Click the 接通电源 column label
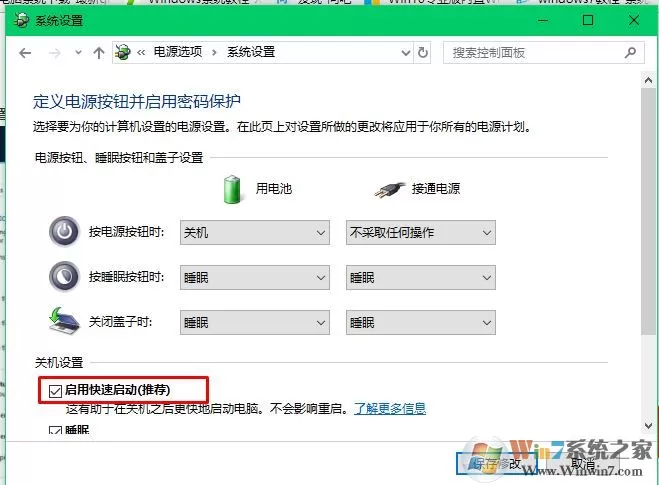The height and width of the screenshot is (485, 659). coord(436,188)
